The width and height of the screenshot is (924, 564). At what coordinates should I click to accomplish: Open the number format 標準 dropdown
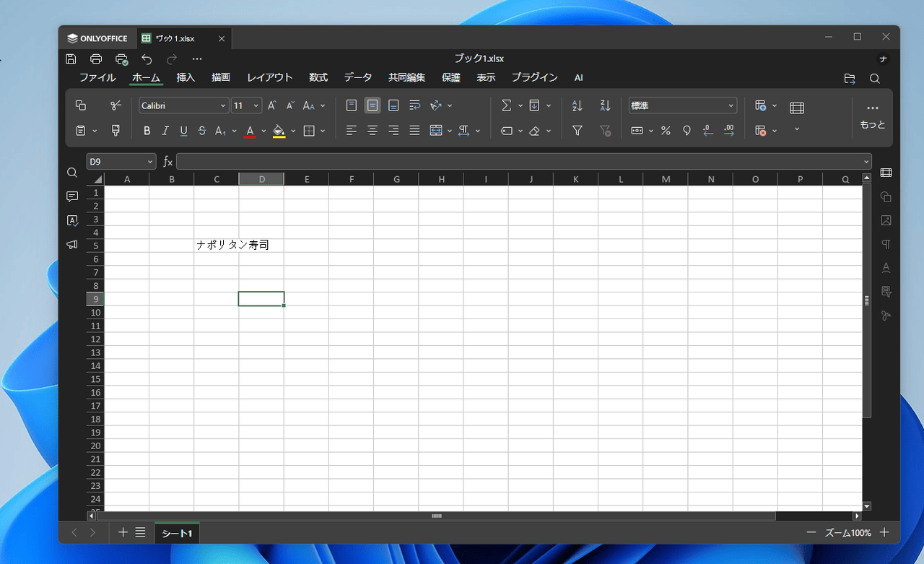pyautogui.click(x=731, y=106)
